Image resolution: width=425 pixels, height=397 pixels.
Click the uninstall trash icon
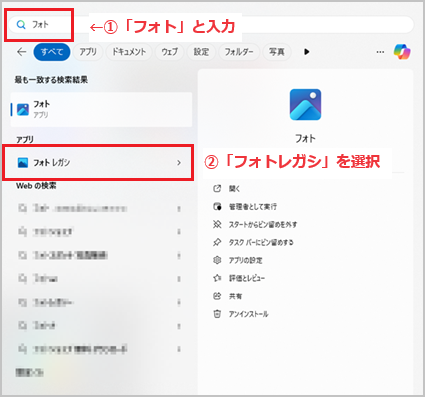pos(217,314)
